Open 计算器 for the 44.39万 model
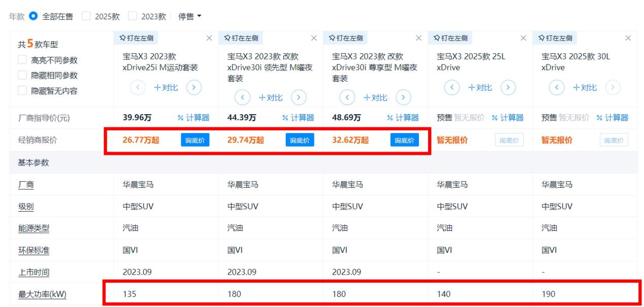 pos(298,118)
